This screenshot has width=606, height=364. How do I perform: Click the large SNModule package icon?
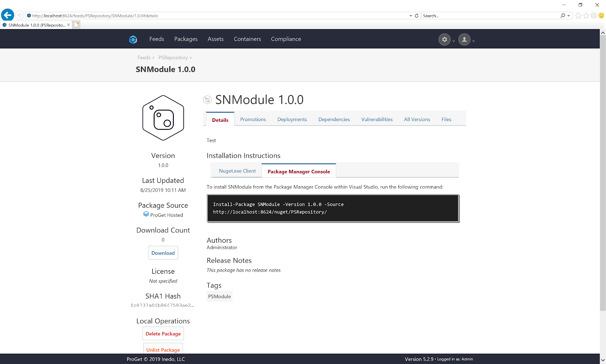pos(163,118)
